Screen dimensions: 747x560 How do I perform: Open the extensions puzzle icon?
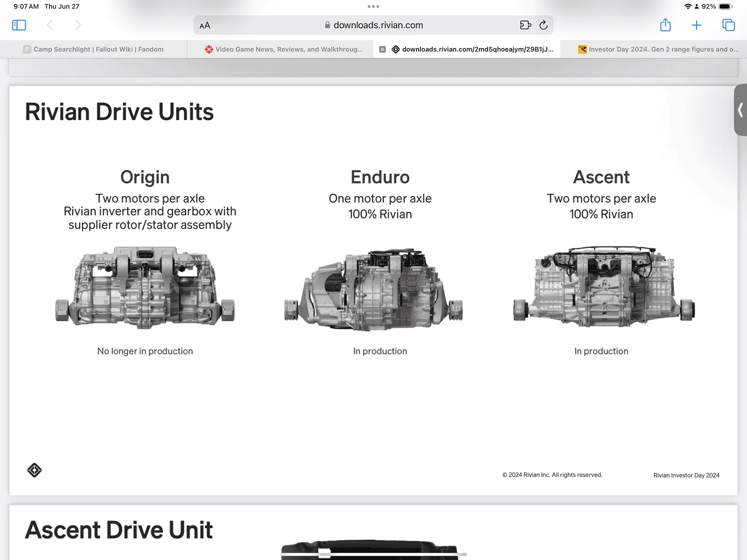(525, 25)
